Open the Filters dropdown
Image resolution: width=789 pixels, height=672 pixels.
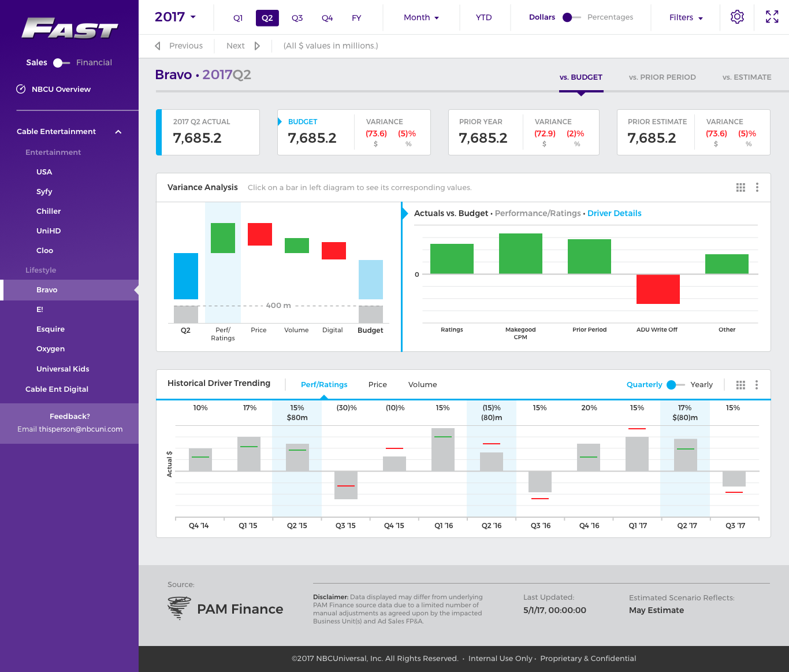[x=686, y=17]
